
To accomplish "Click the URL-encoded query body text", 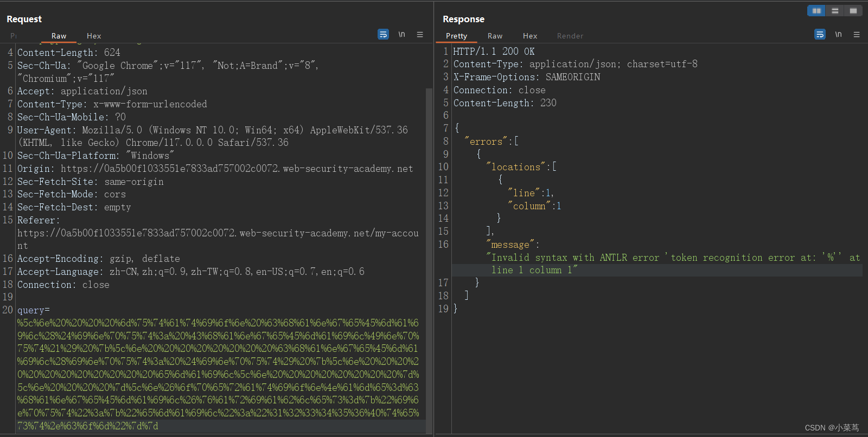I will pyautogui.click(x=218, y=375).
